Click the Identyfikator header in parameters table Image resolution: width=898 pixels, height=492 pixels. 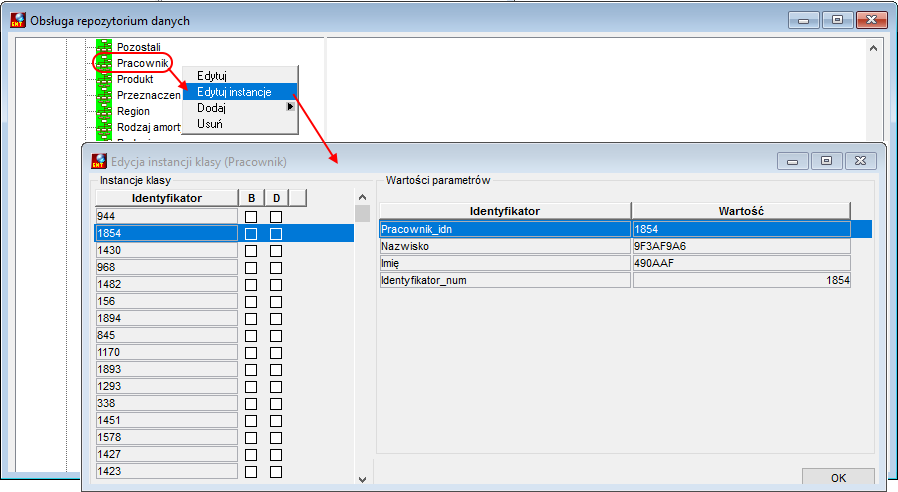point(505,211)
